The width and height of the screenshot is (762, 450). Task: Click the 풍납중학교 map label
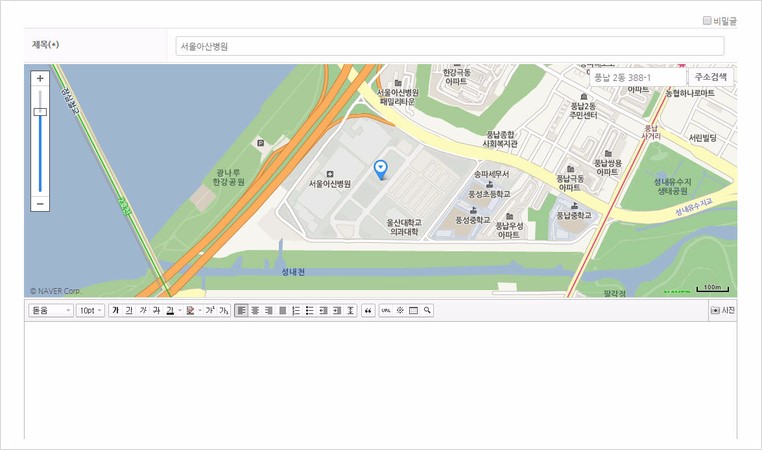[574, 215]
